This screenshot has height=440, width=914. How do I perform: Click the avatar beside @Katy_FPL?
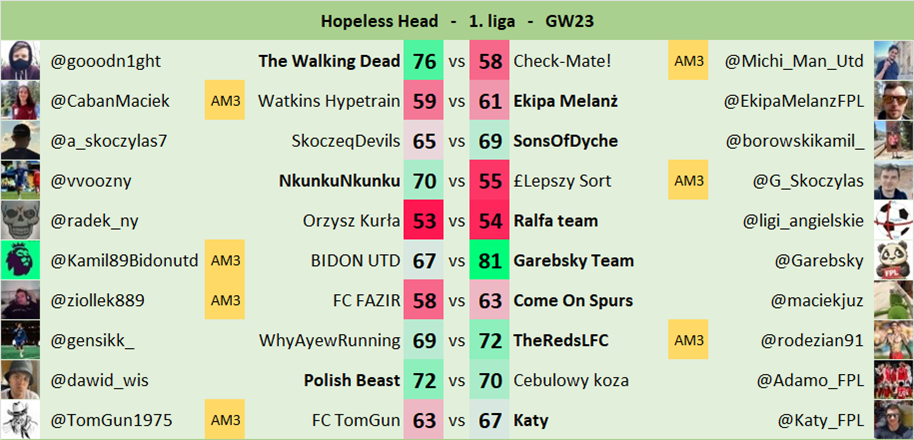tap(893, 421)
